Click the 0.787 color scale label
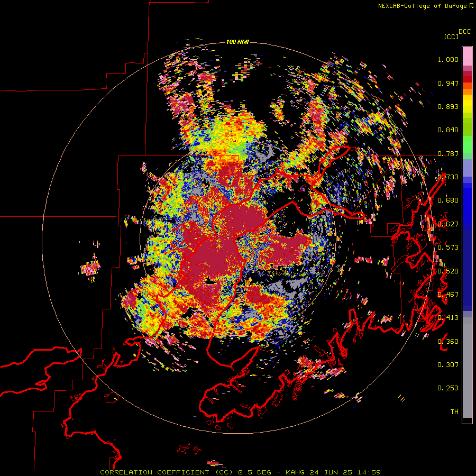 pos(448,153)
